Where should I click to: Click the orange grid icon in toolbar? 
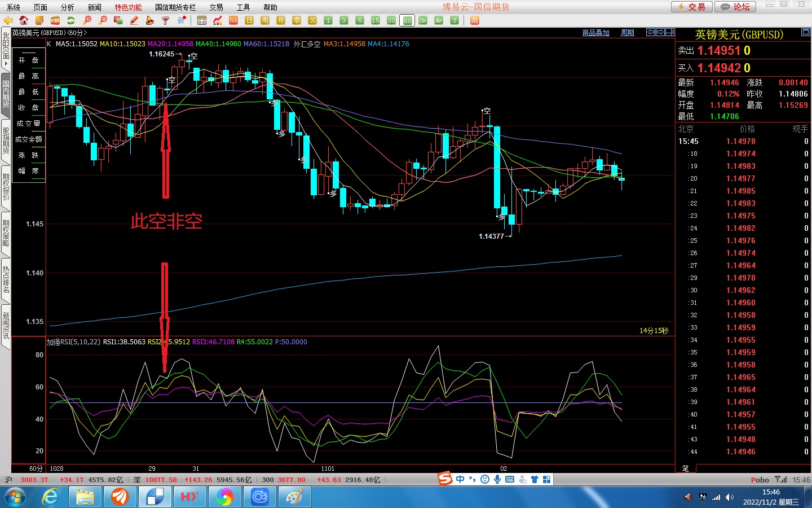(x=475, y=20)
